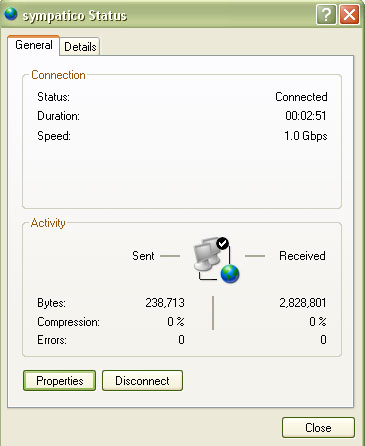Switch to the Details tab

80,46
